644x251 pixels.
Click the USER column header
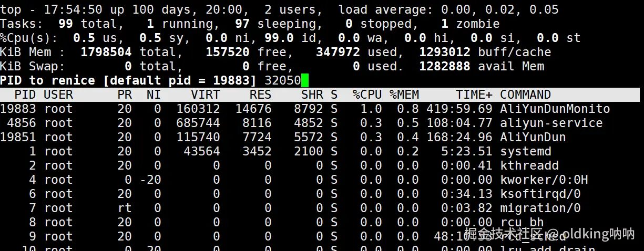coord(58,95)
